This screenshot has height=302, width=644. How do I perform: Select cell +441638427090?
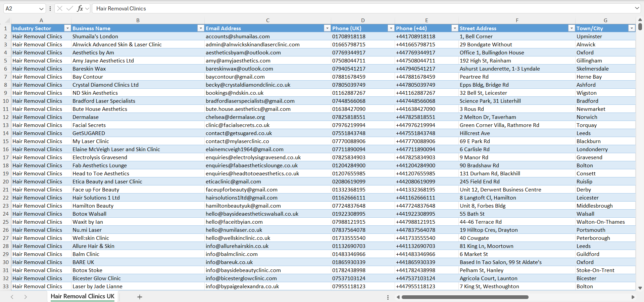pos(427,109)
